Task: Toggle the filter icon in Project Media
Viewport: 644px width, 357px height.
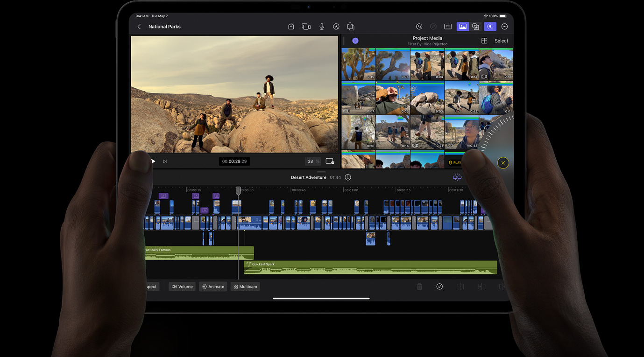Action: tap(355, 41)
